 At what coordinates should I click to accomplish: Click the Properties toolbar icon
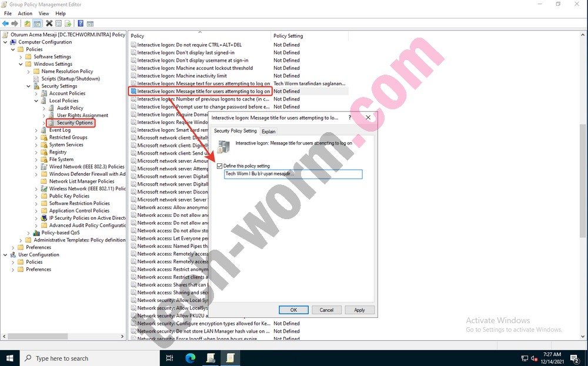[59, 23]
